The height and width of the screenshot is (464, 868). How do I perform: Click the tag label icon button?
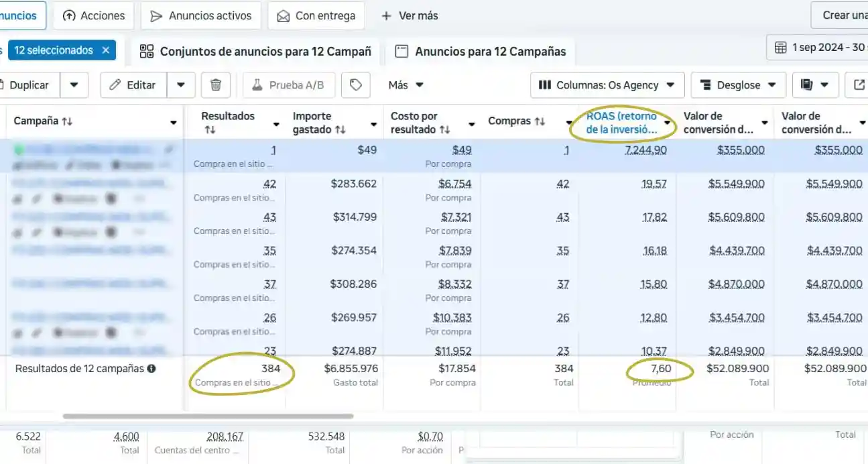coord(356,85)
